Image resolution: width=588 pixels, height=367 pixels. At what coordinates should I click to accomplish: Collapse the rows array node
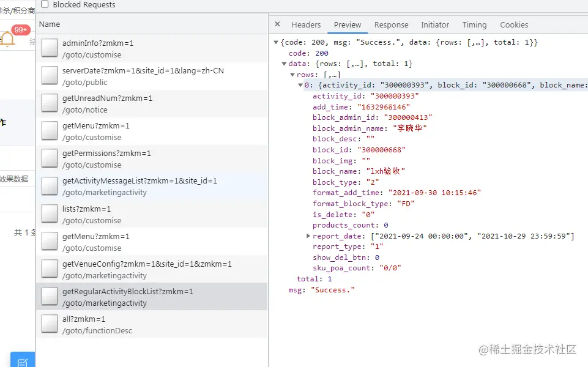[x=292, y=75]
